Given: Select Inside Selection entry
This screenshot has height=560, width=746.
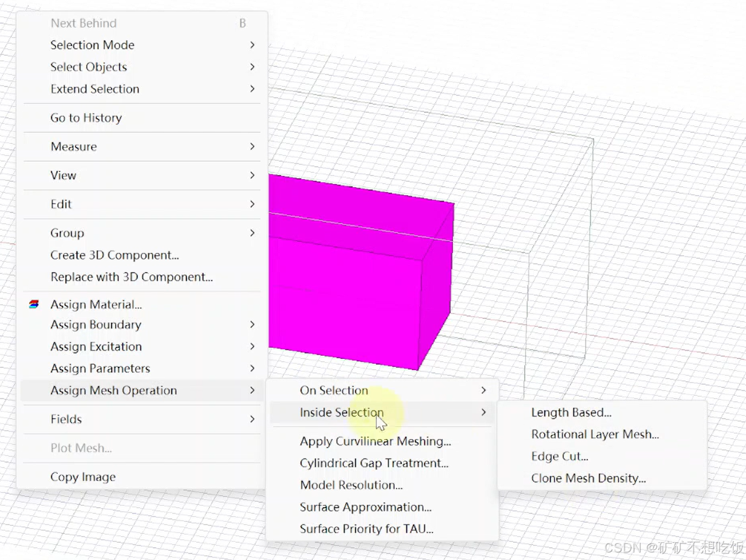Looking at the screenshot, I should coord(382,412).
